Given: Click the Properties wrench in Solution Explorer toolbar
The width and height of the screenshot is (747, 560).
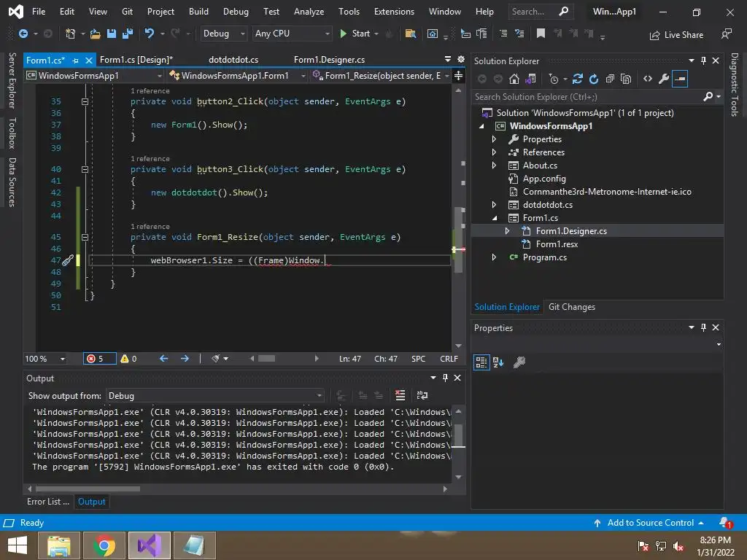Looking at the screenshot, I should (664, 79).
